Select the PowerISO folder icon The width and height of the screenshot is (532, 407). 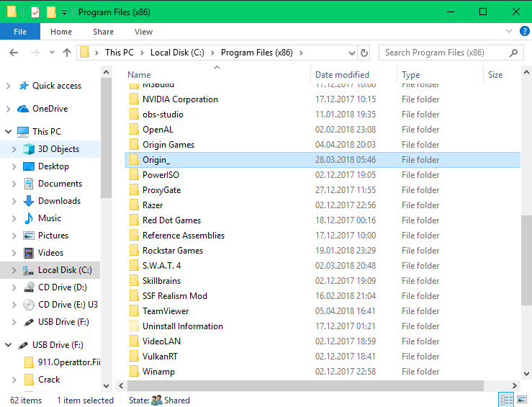tap(134, 175)
